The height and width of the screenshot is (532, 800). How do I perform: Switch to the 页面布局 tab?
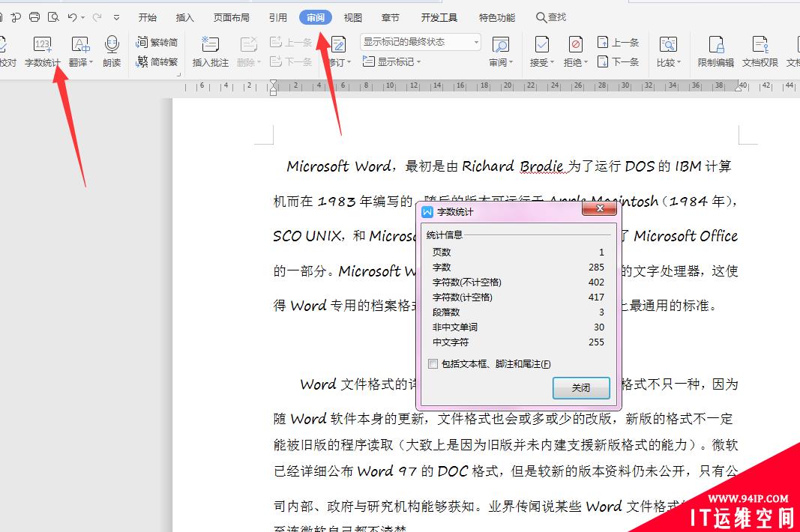pos(231,18)
